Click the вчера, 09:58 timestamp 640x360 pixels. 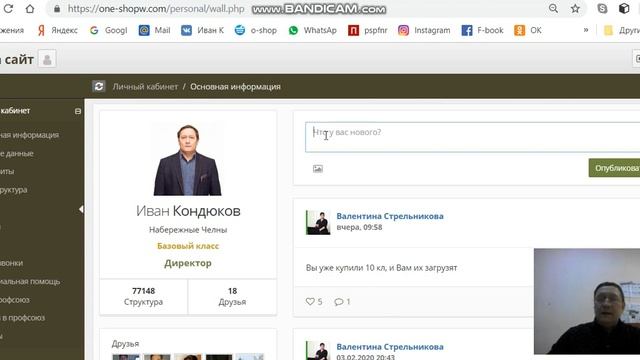point(359,227)
